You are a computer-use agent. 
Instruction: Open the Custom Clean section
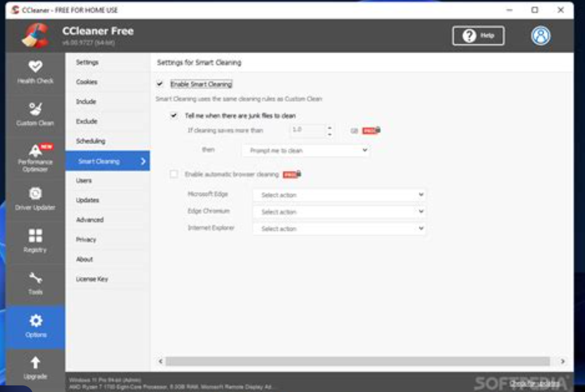(x=35, y=114)
